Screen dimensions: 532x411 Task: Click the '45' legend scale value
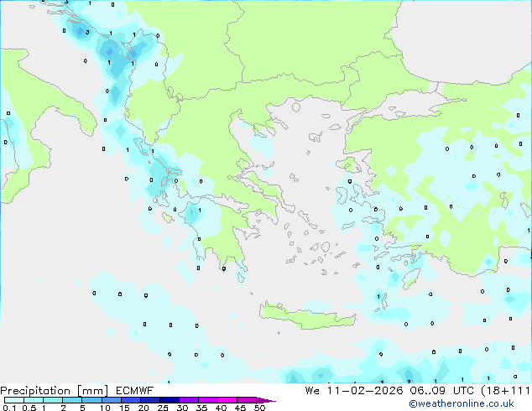(x=240, y=408)
